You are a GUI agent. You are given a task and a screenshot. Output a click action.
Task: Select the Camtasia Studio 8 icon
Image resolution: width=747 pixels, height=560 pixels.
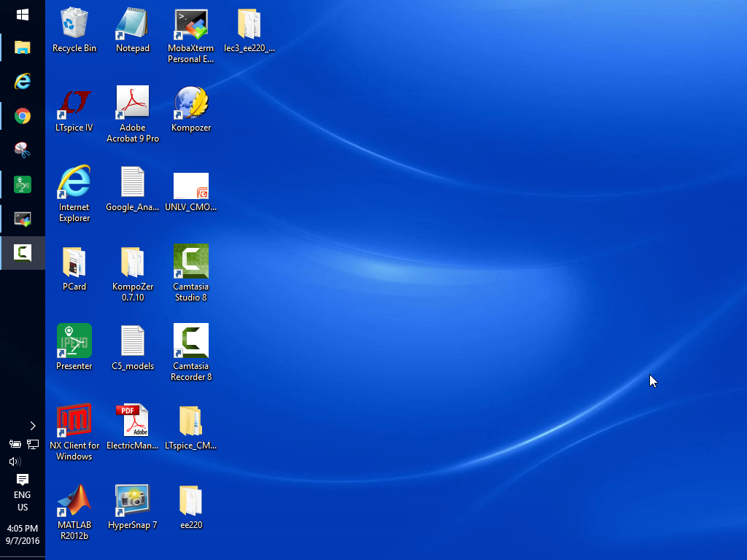click(191, 262)
